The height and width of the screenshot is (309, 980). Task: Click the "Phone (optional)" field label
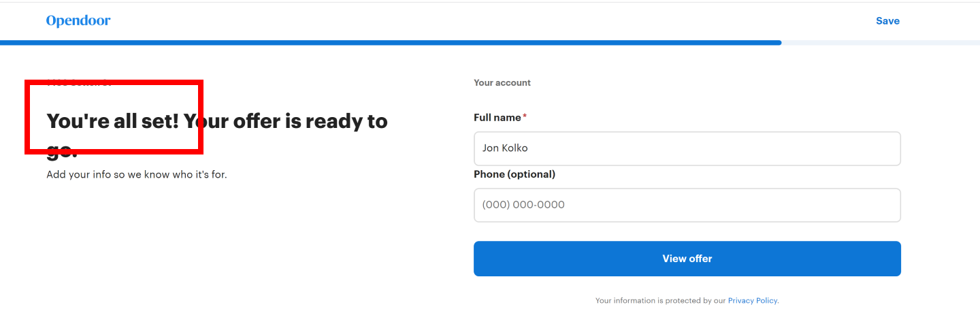pos(514,174)
